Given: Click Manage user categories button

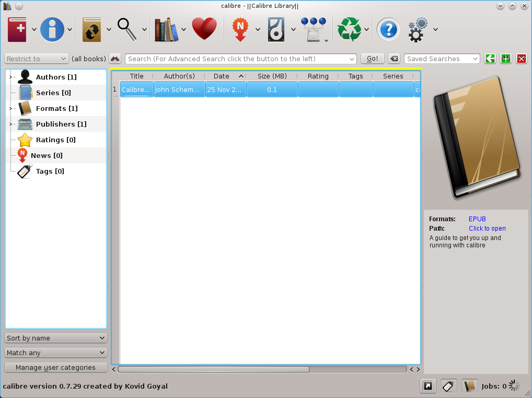Looking at the screenshot, I should pyautogui.click(x=55, y=368).
